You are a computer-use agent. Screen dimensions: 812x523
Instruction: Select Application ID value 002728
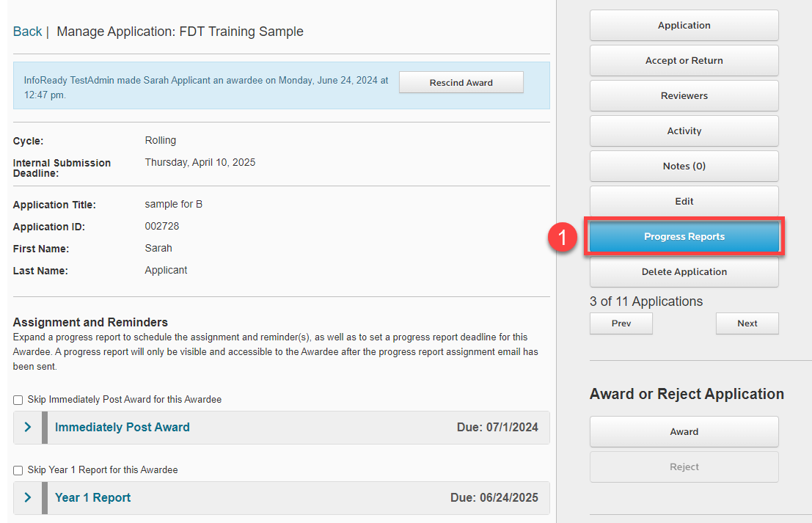(162, 226)
